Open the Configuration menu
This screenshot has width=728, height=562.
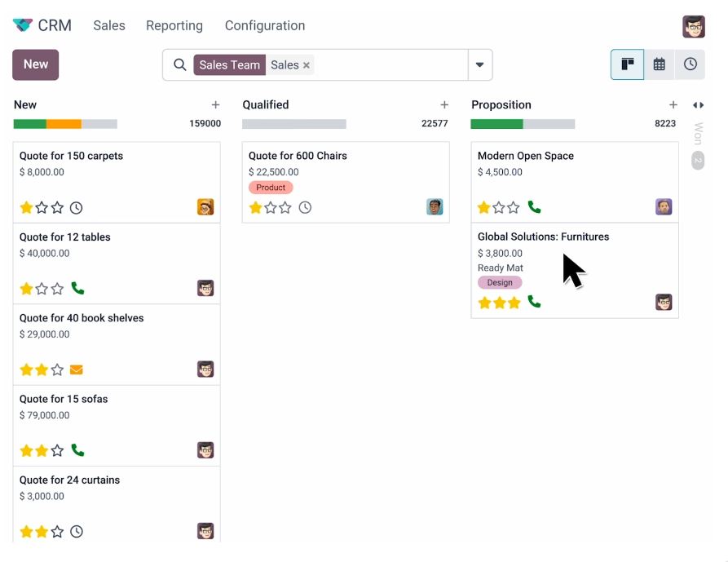(x=265, y=25)
